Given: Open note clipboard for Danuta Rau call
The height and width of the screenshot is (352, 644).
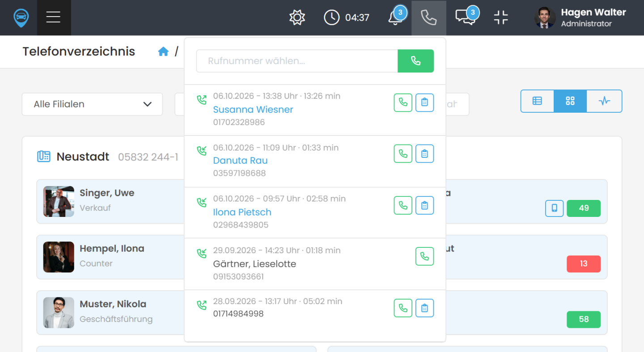Looking at the screenshot, I should [424, 153].
